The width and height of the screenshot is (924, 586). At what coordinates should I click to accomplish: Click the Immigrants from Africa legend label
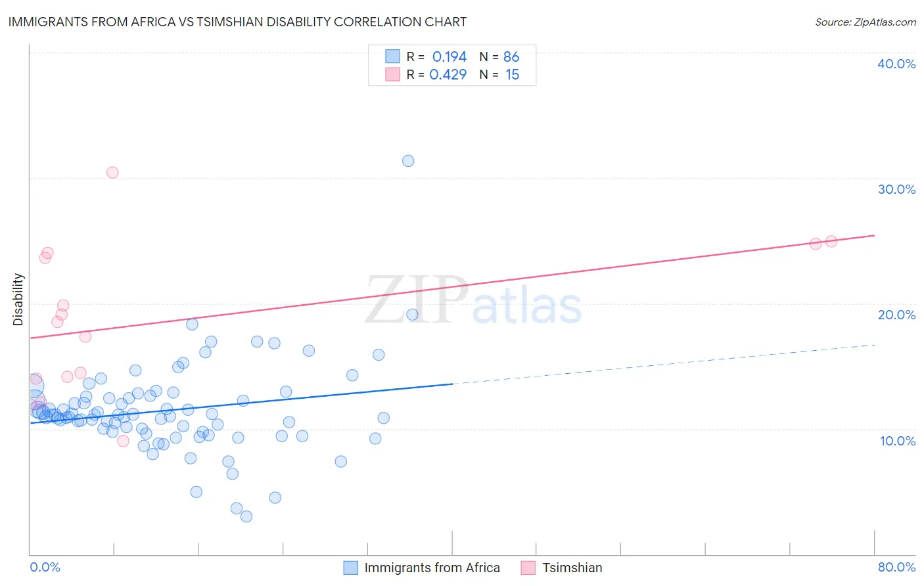[432, 568]
